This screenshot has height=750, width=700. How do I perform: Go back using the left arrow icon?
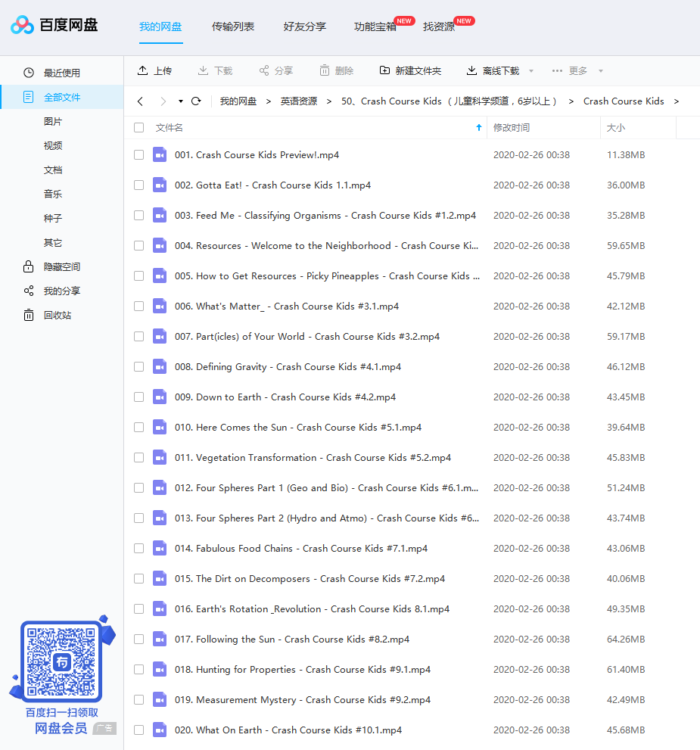pyautogui.click(x=140, y=101)
